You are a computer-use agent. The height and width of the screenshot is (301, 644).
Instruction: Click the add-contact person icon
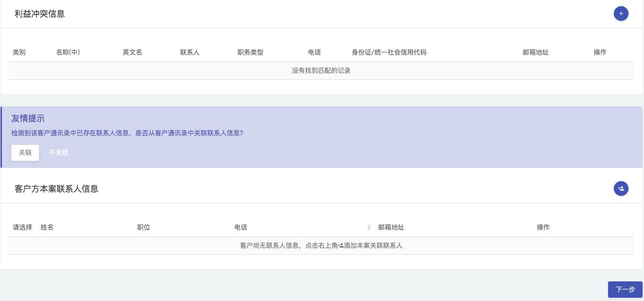621,189
